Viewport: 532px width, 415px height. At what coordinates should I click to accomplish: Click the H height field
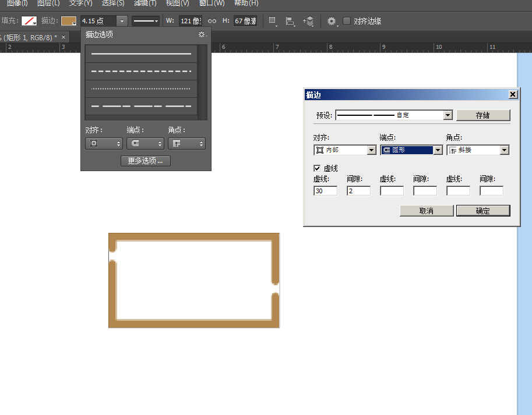point(245,21)
